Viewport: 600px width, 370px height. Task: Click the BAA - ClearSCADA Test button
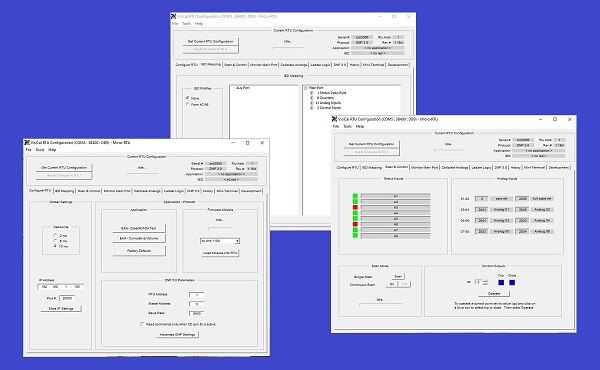pos(139,228)
